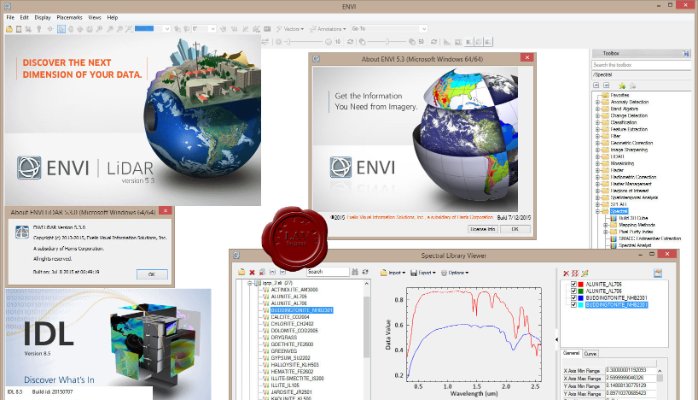698x400 pixels.
Task: Switch to the Curve tab in viewer properties
Action: pos(590,354)
